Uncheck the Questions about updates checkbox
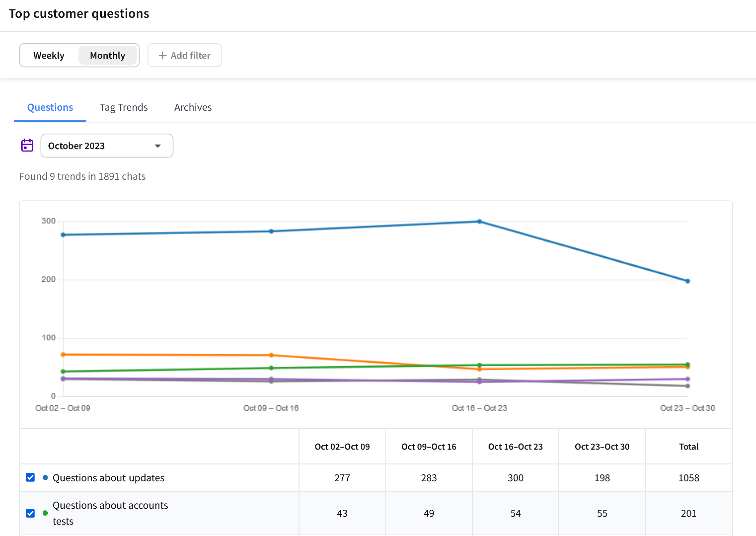This screenshot has width=756, height=536. 30,478
